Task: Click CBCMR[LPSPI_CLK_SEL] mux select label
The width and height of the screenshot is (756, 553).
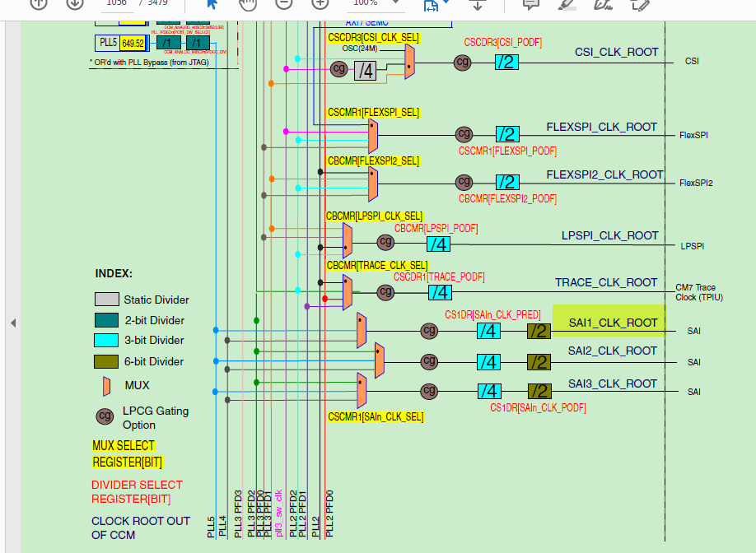Action: coord(374,216)
